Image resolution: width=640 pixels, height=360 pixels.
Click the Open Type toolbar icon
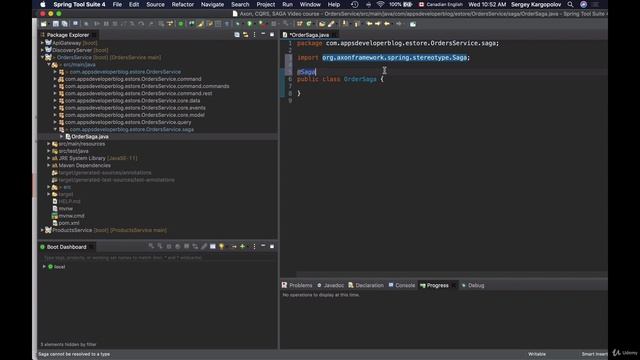coord(322,24)
